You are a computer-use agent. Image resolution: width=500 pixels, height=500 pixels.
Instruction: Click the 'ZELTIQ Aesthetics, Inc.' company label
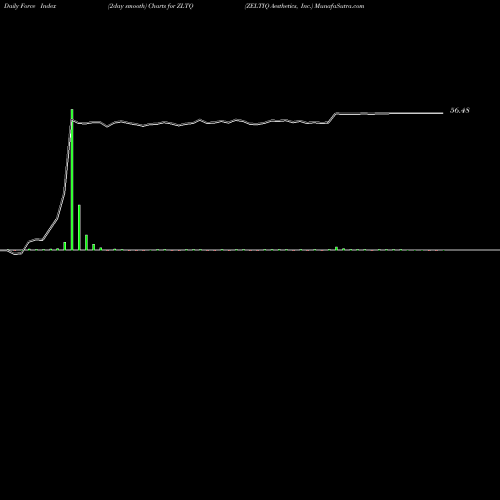(279, 6)
